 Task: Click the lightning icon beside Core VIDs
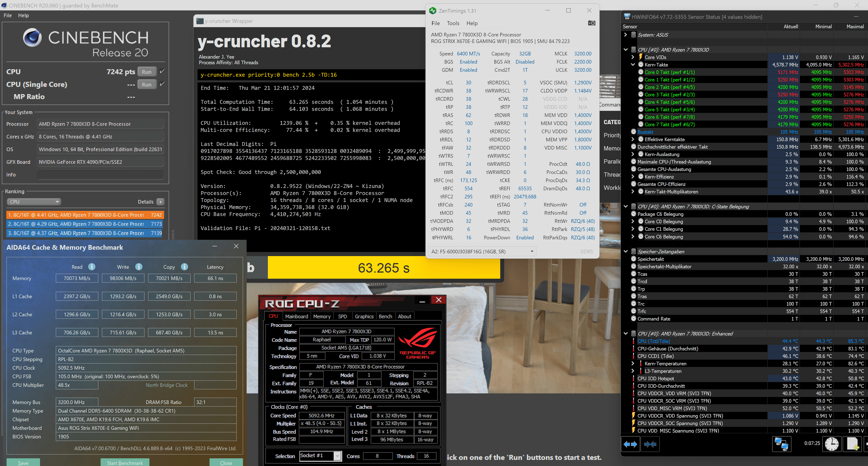pyautogui.click(x=641, y=57)
